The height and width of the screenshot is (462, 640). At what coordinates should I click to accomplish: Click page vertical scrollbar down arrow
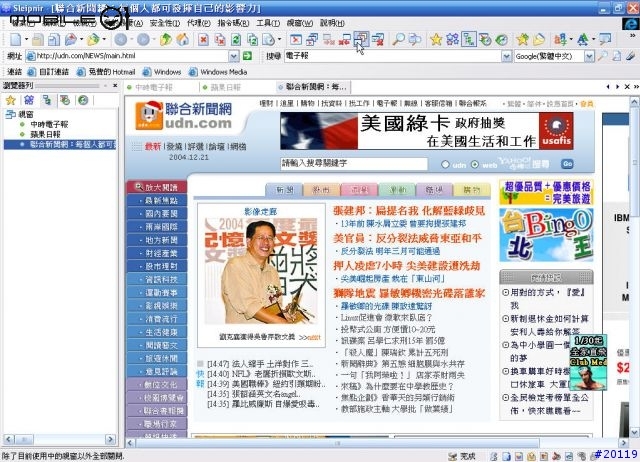click(635, 432)
